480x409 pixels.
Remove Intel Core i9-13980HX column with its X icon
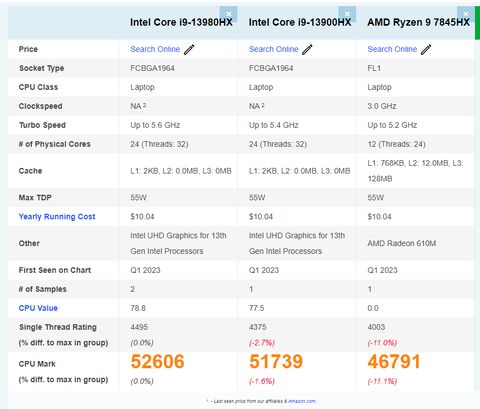tap(229, 14)
